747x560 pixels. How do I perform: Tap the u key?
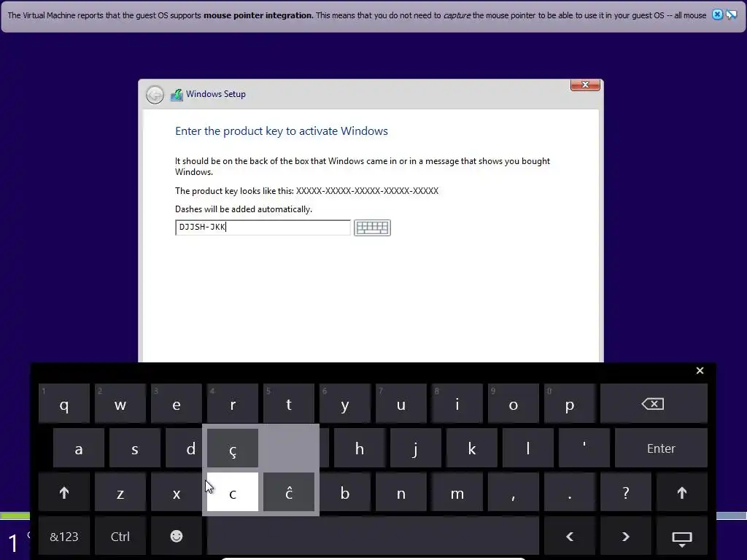point(401,404)
